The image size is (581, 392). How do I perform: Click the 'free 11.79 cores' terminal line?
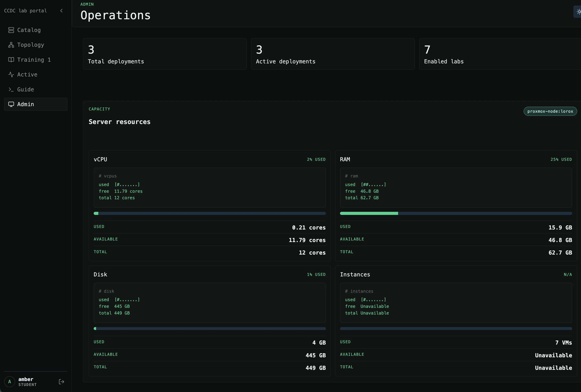point(120,191)
